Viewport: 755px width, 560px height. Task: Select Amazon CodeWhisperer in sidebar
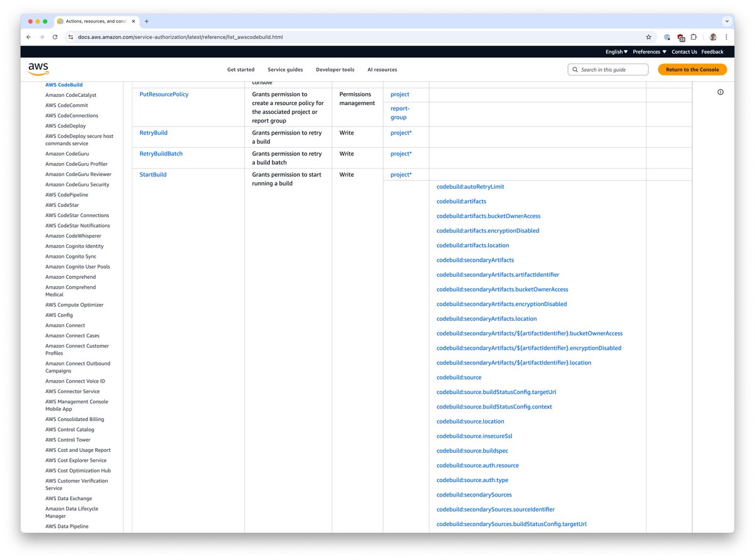(x=73, y=236)
